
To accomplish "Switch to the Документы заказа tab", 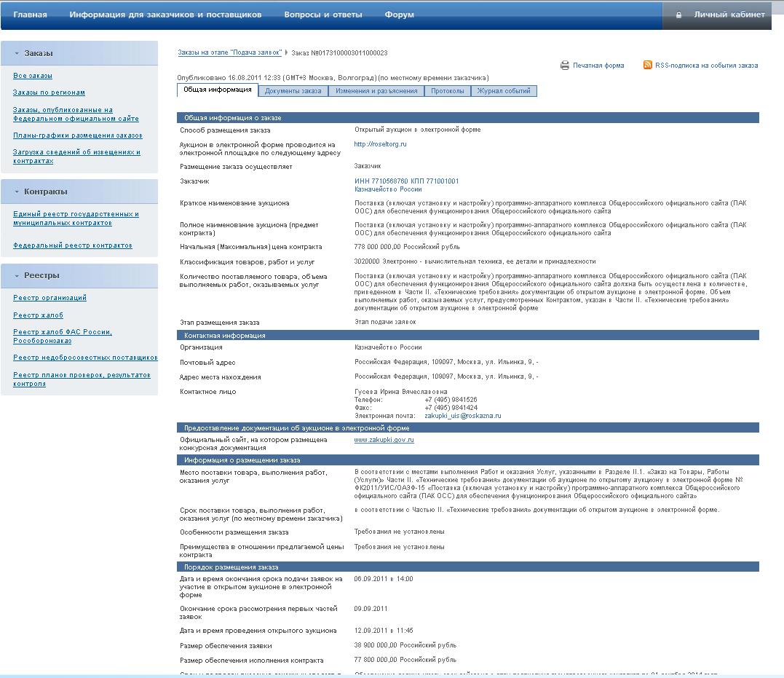I will [293, 91].
